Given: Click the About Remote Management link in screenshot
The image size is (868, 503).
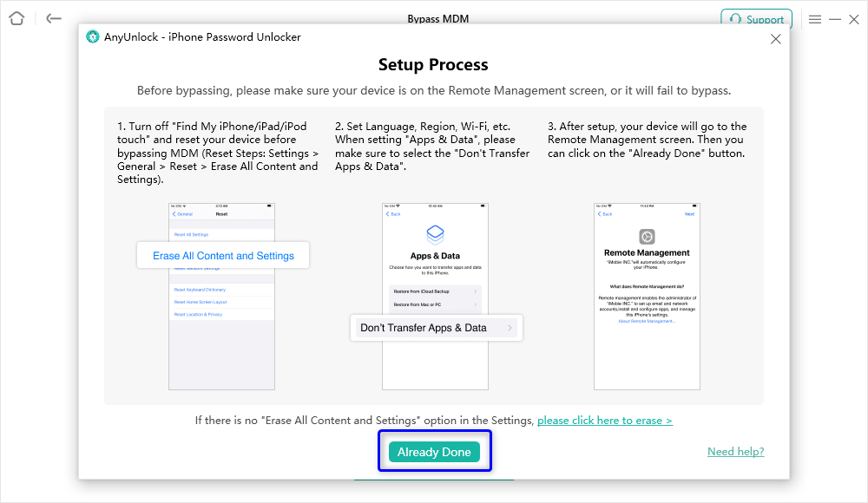Looking at the screenshot, I should pyautogui.click(x=647, y=321).
